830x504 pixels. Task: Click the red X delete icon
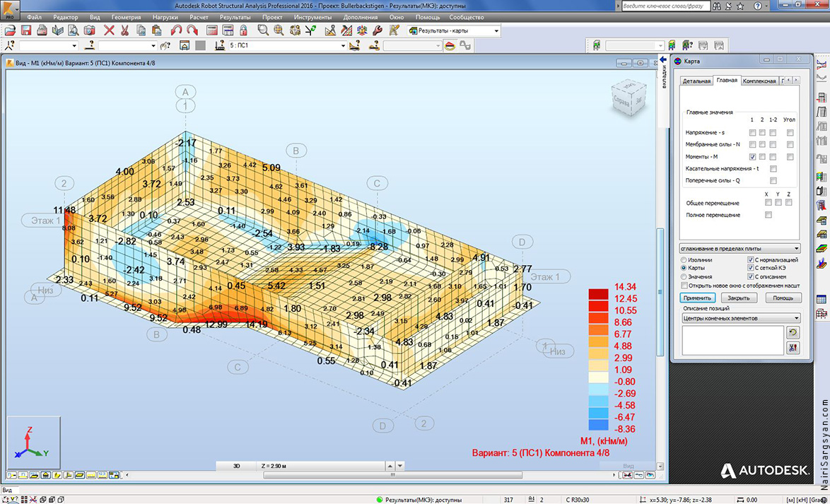[109, 30]
